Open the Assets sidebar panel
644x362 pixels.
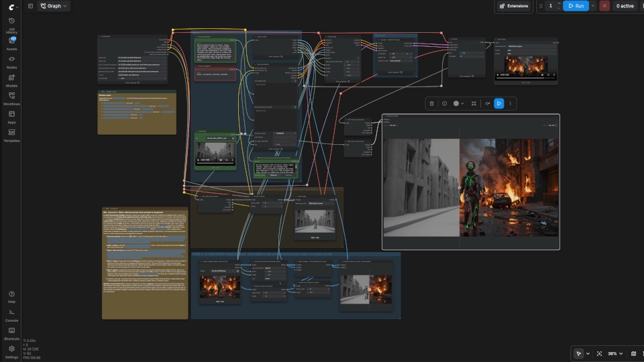click(11, 43)
